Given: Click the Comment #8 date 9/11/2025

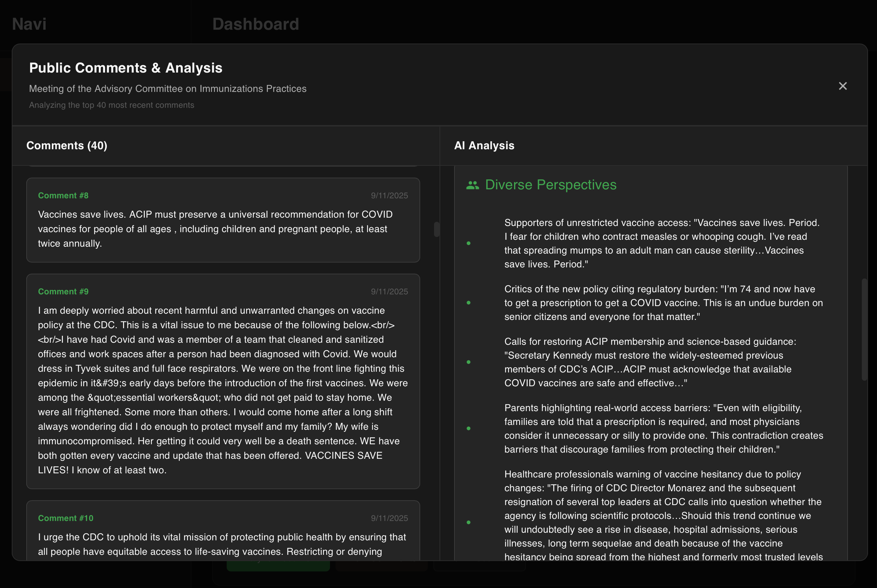Looking at the screenshot, I should [389, 196].
